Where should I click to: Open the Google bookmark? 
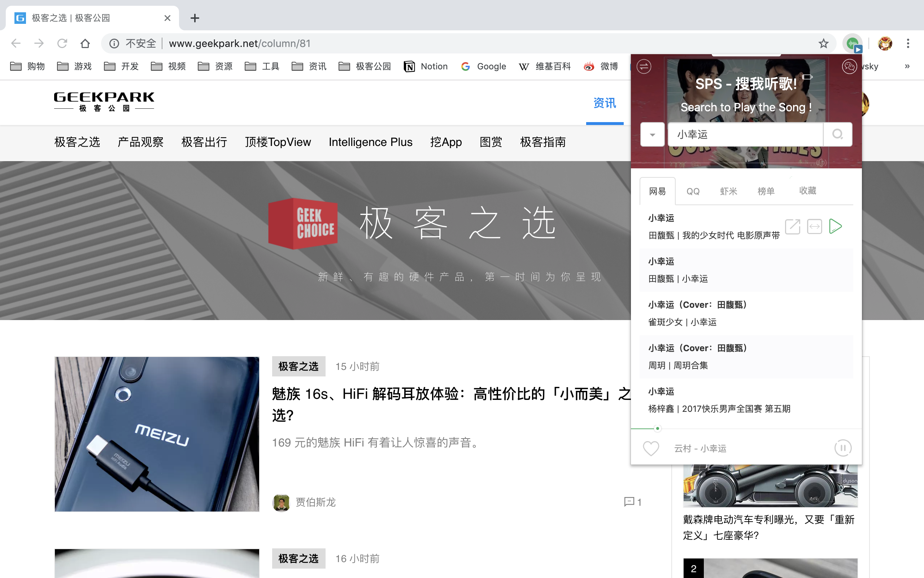(x=483, y=66)
